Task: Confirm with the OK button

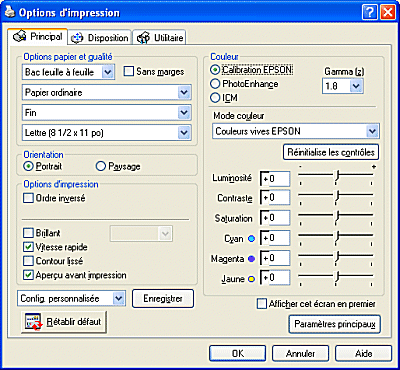Action: 238,353
